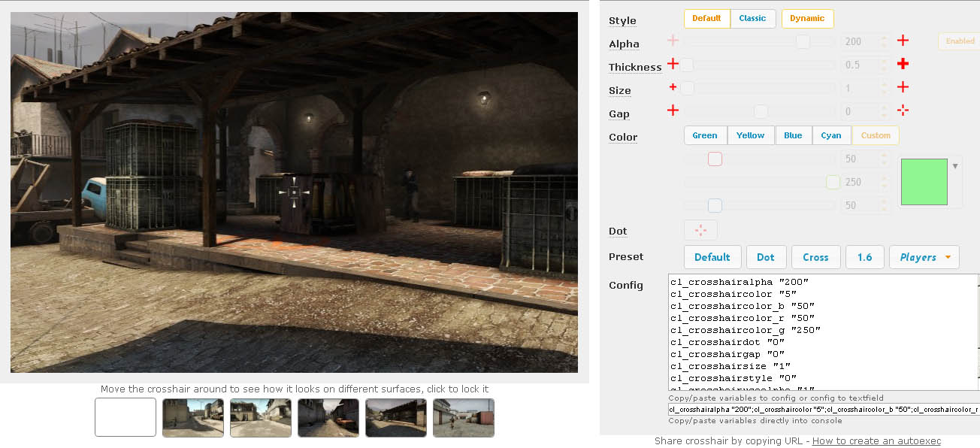Click the Gap value field showing 0
The width and height of the screenshot is (980, 448).
(x=866, y=111)
